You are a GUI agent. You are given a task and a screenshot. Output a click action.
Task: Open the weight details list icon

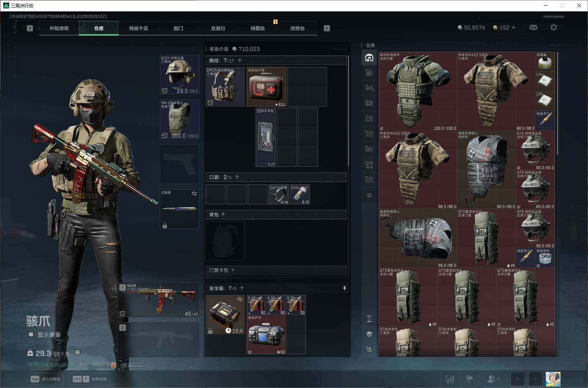(x=77, y=352)
